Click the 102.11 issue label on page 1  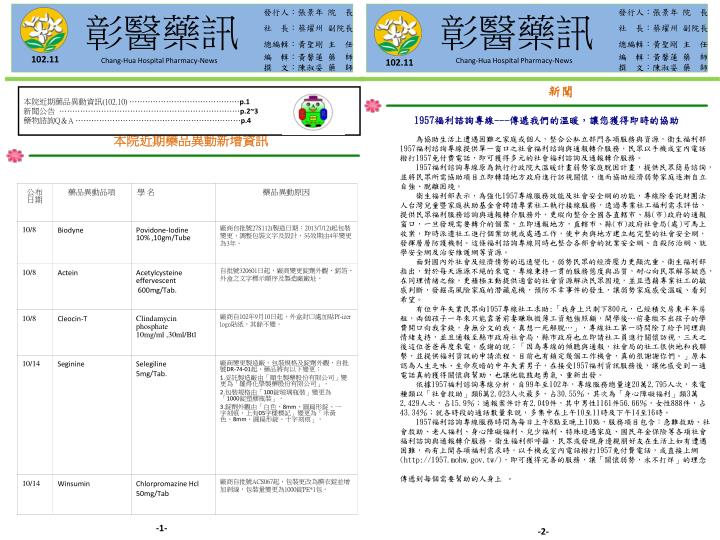45,59
